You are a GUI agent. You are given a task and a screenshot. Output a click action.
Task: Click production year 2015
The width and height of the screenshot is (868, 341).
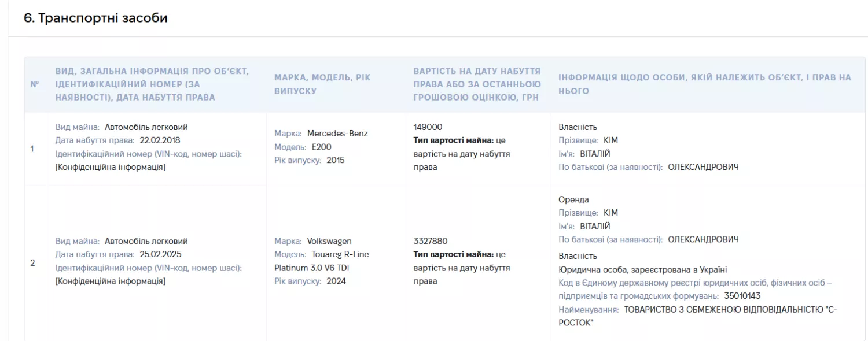(x=336, y=160)
